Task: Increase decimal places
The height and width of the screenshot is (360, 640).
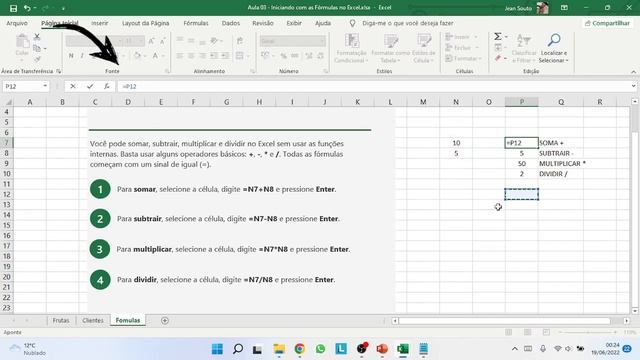Action: point(309,56)
